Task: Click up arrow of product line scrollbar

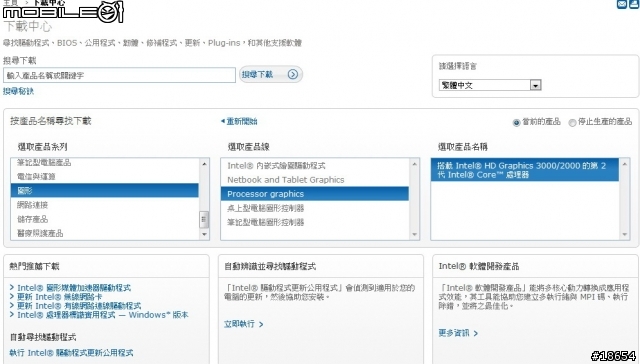Action: pos(414,164)
